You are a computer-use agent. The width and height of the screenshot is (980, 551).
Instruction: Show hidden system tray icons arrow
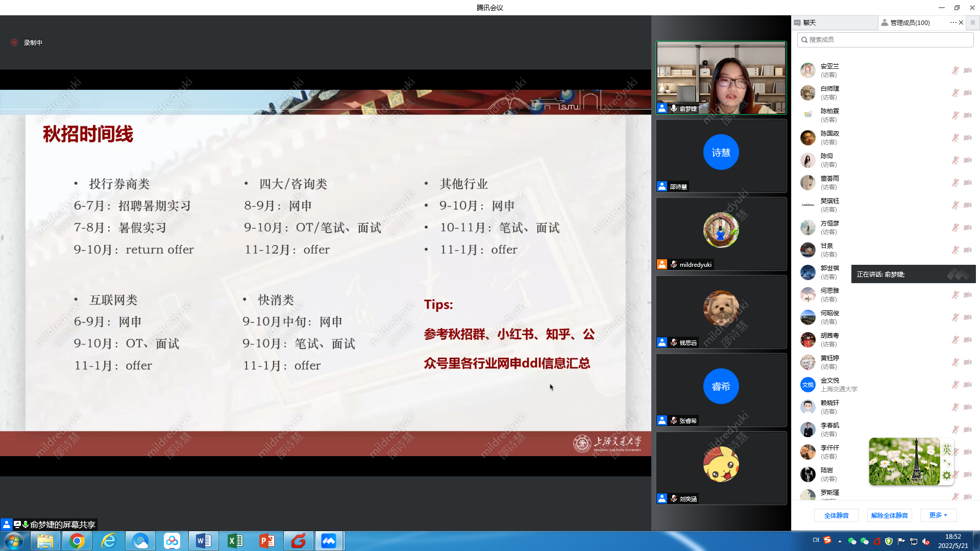[x=840, y=541]
